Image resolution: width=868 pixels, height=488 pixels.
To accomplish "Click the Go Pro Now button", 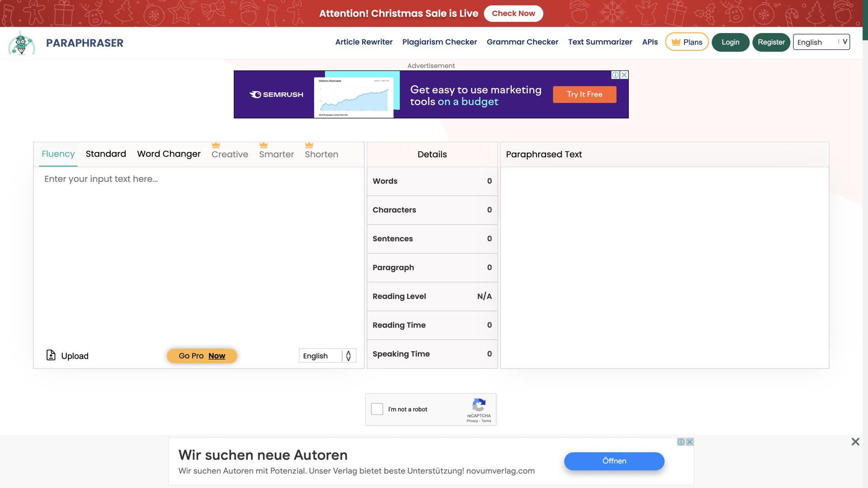I will coord(202,356).
